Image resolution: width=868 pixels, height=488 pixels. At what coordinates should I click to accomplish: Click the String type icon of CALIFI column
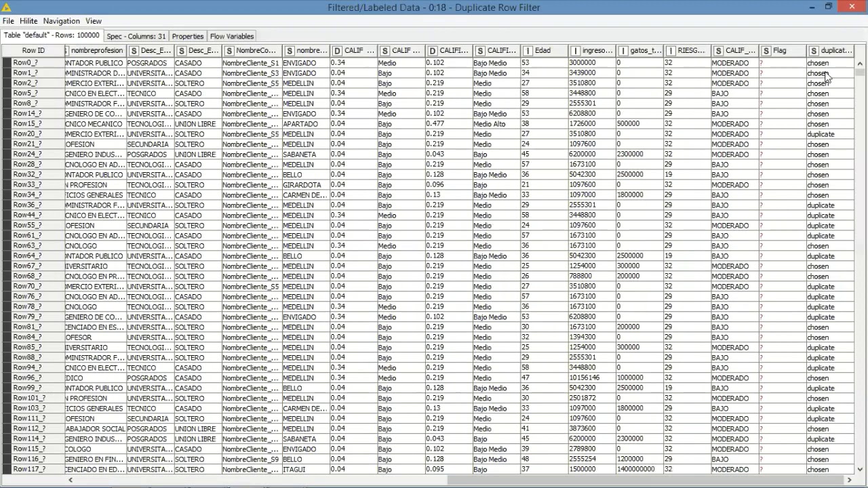[480, 51]
